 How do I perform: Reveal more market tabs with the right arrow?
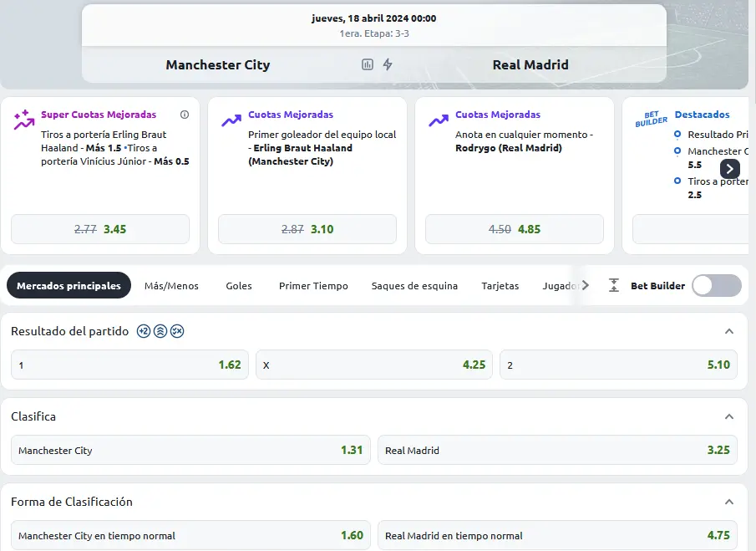point(586,285)
